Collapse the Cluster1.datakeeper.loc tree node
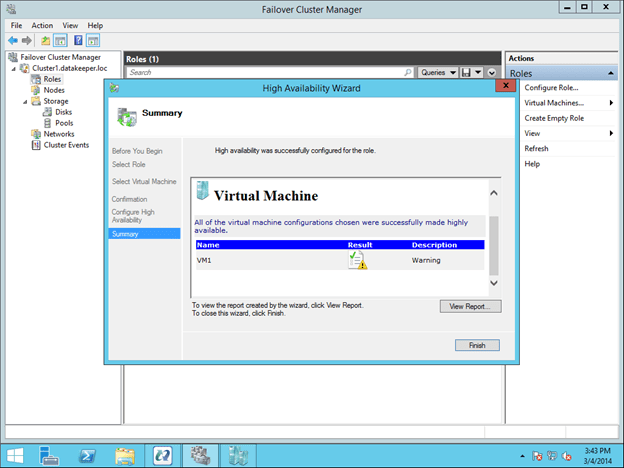The height and width of the screenshot is (468, 624). (x=14, y=68)
